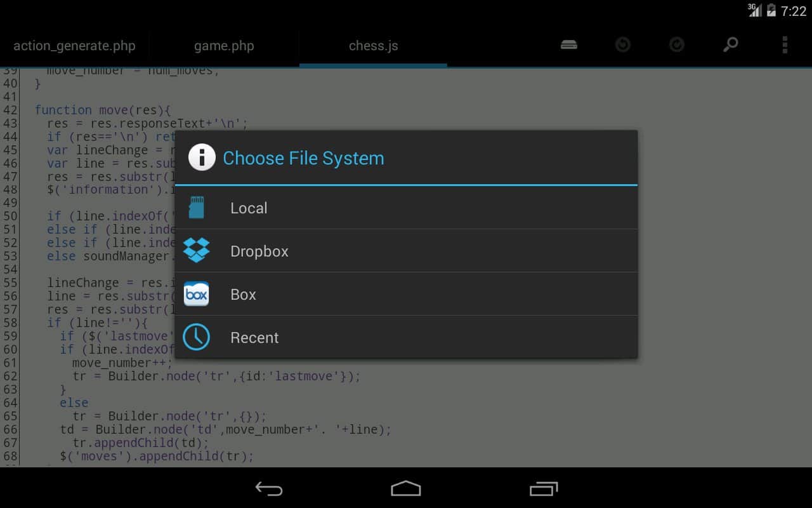
Task: Click the battery indicator in the status bar
Action: point(771,11)
